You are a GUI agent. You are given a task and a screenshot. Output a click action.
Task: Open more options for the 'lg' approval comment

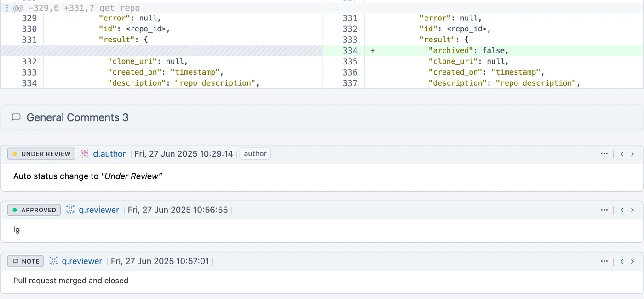(x=604, y=210)
